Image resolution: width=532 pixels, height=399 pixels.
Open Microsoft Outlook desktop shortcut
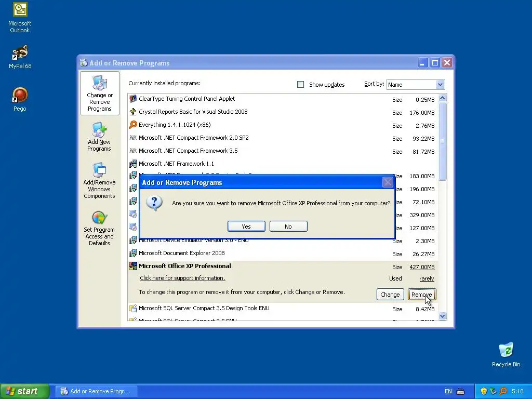click(x=20, y=18)
